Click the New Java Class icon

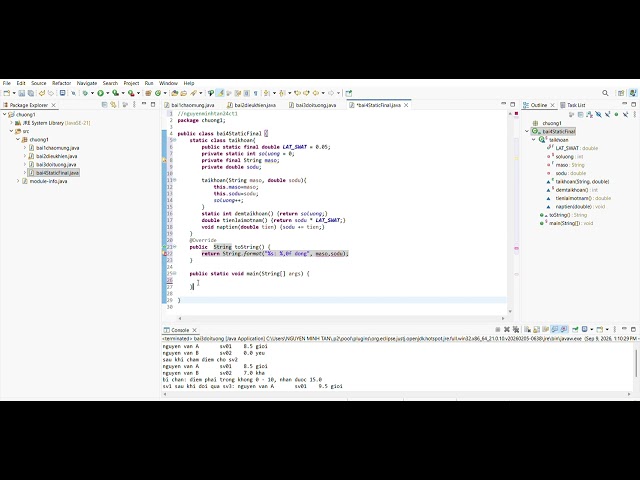point(158,93)
